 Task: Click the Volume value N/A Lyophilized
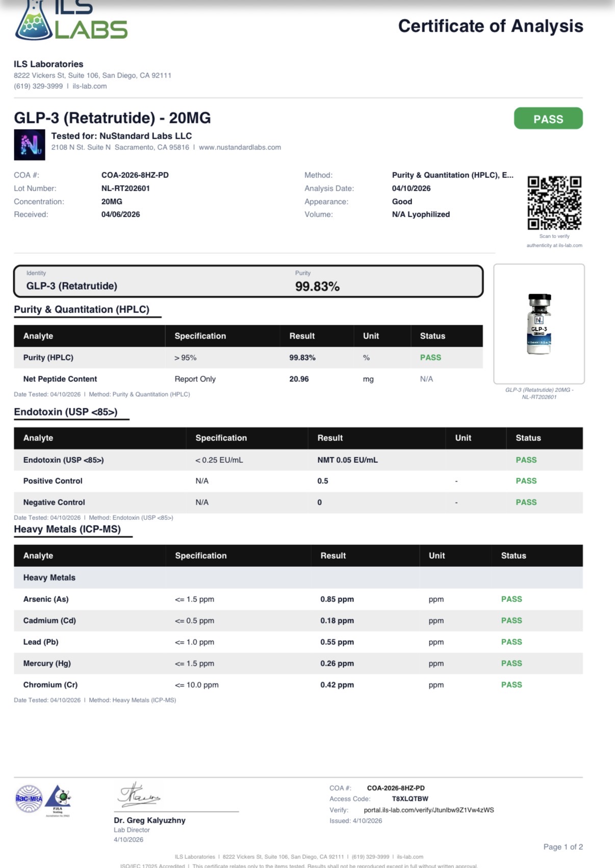tap(421, 214)
